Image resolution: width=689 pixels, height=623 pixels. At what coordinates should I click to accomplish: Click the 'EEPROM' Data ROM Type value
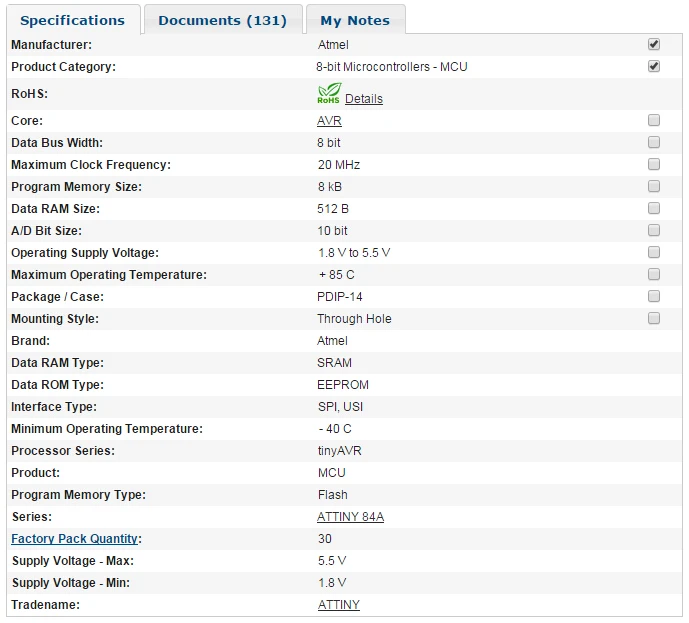343,385
